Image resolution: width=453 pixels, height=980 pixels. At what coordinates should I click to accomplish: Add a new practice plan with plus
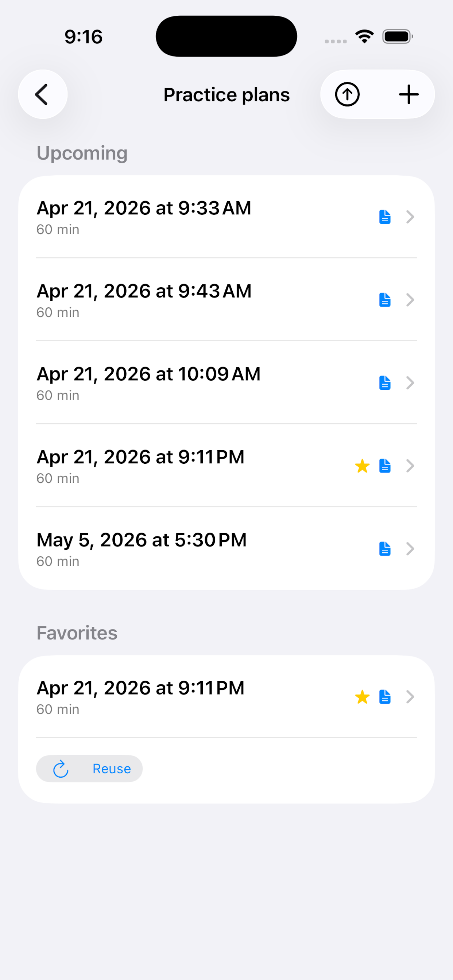pyautogui.click(x=409, y=94)
